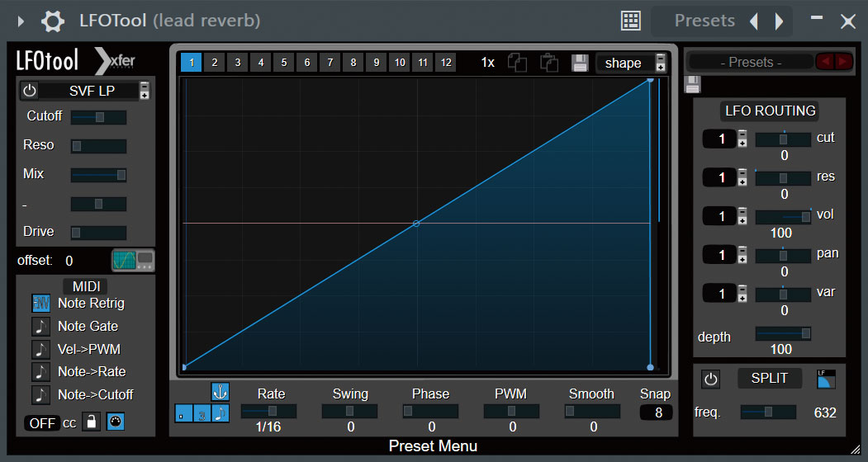
Task: Open the scope display icon next to offset
Action: 133,260
